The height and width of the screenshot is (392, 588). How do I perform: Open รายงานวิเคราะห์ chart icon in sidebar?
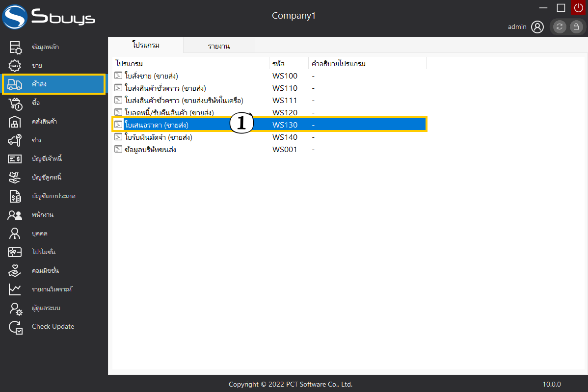[x=15, y=289]
